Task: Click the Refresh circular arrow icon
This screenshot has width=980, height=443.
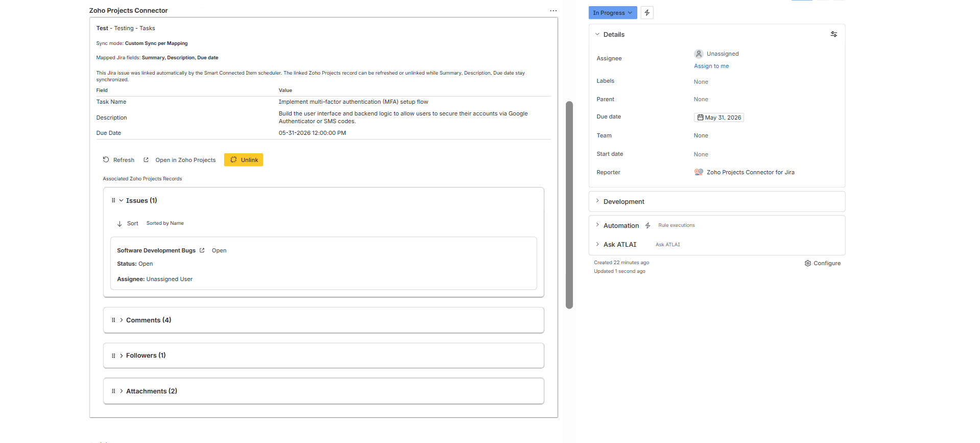Action: coord(106,159)
